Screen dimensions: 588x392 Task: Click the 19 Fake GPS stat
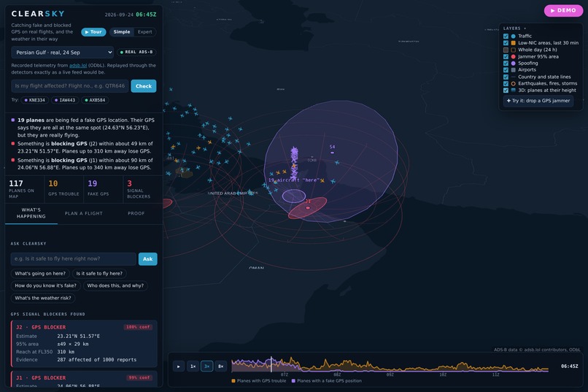pos(103,188)
